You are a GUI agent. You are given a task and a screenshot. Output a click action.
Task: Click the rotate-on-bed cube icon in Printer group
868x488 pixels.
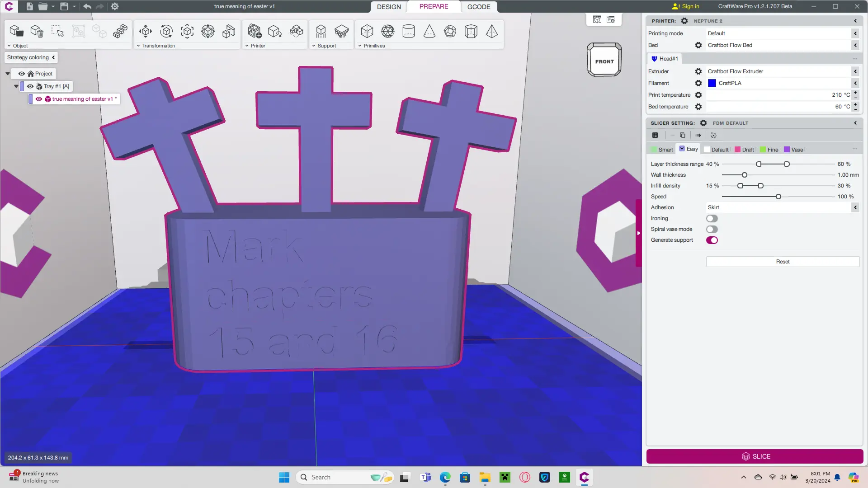275,31
